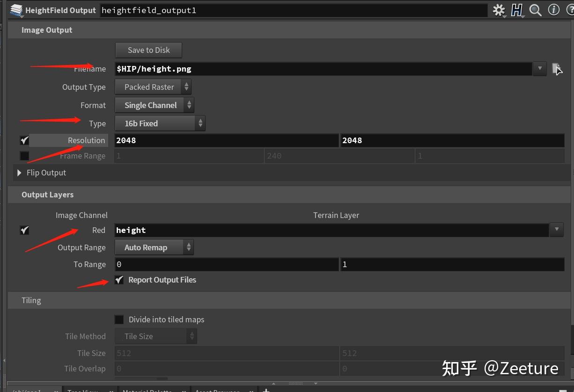Click the Filename $HIP/height.png field
The width and height of the screenshot is (574, 392).
point(324,69)
